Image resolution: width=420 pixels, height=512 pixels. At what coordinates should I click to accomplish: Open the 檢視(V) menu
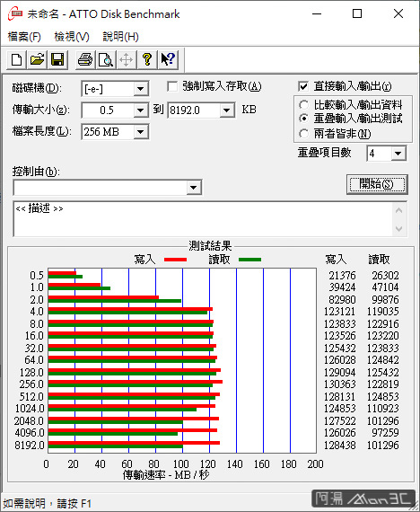point(72,37)
